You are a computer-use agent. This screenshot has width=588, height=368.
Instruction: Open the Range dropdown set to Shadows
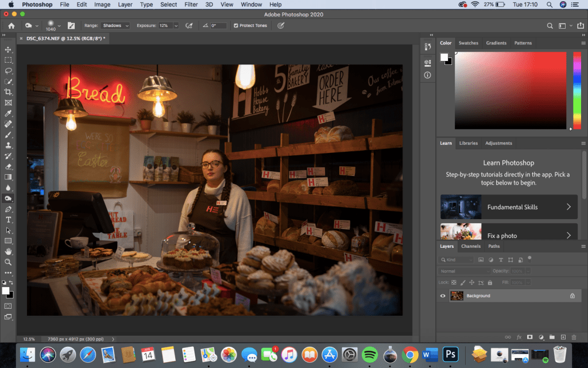[x=115, y=26]
